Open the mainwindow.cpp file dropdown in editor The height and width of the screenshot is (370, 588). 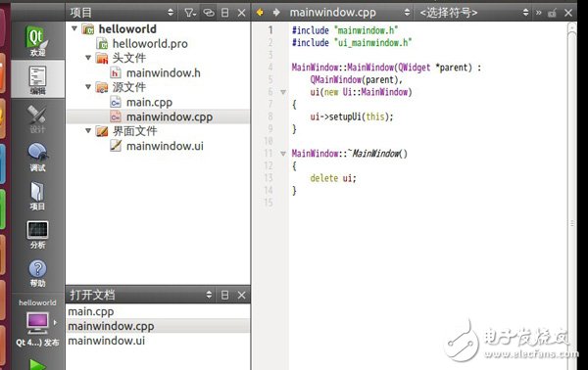pos(349,13)
